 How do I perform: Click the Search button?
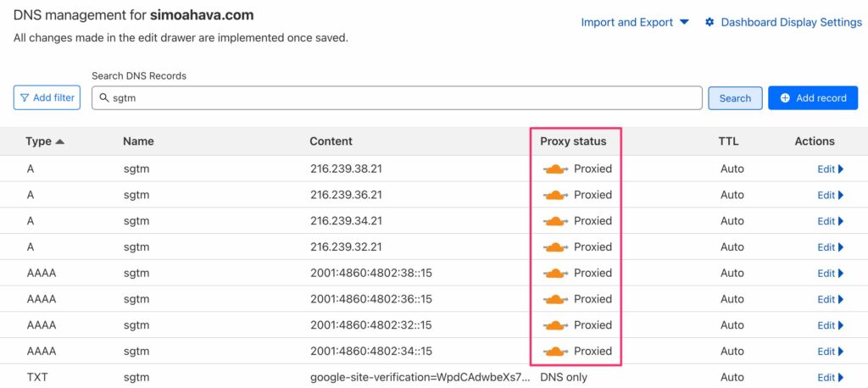735,98
